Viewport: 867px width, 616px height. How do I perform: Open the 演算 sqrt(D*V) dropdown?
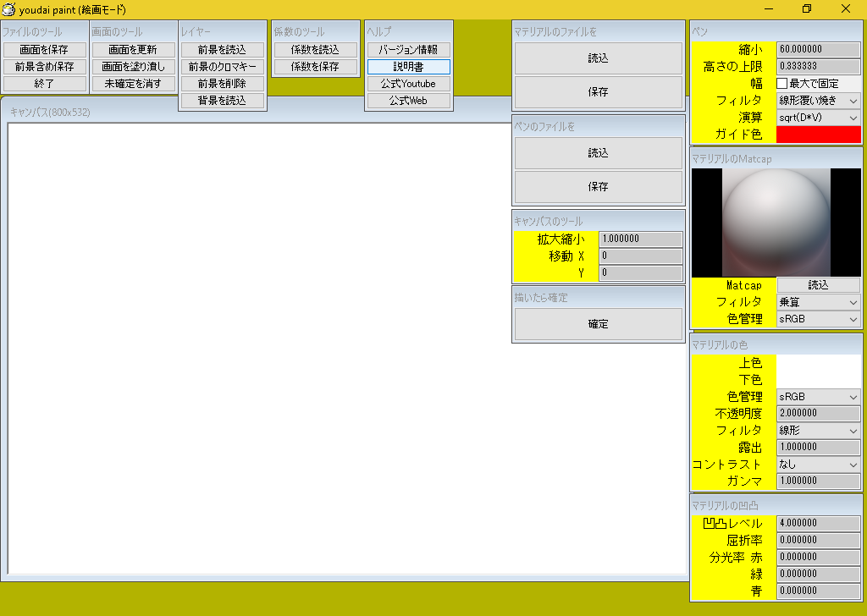tap(818, 118)
